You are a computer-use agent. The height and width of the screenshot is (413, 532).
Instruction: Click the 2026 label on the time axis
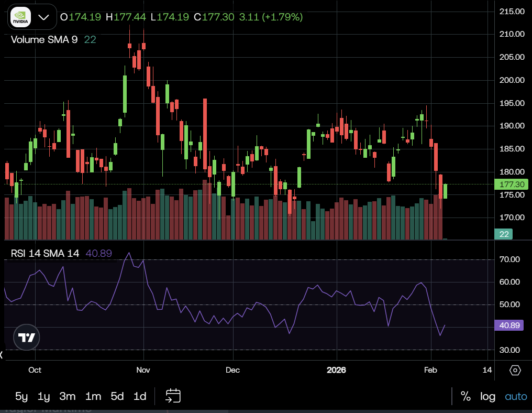coord(336,370)
